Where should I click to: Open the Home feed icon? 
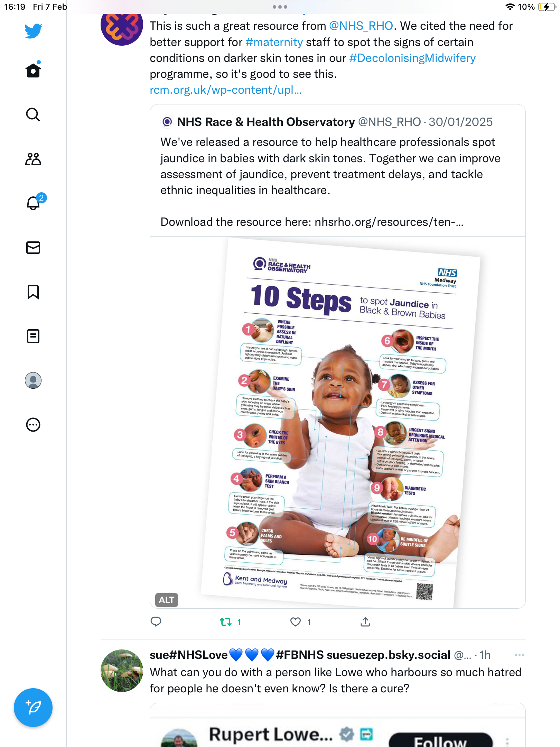[33, 70]
